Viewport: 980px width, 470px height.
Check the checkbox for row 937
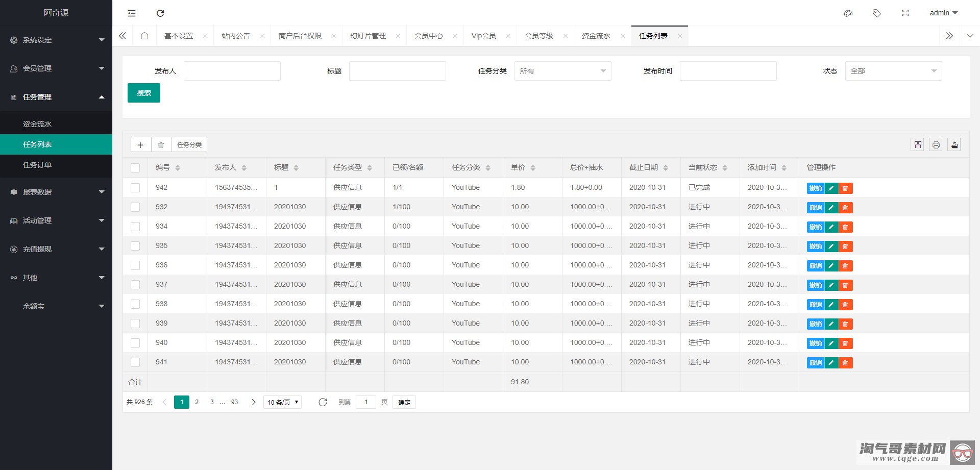pyautogui.click(x=135, y=285)
